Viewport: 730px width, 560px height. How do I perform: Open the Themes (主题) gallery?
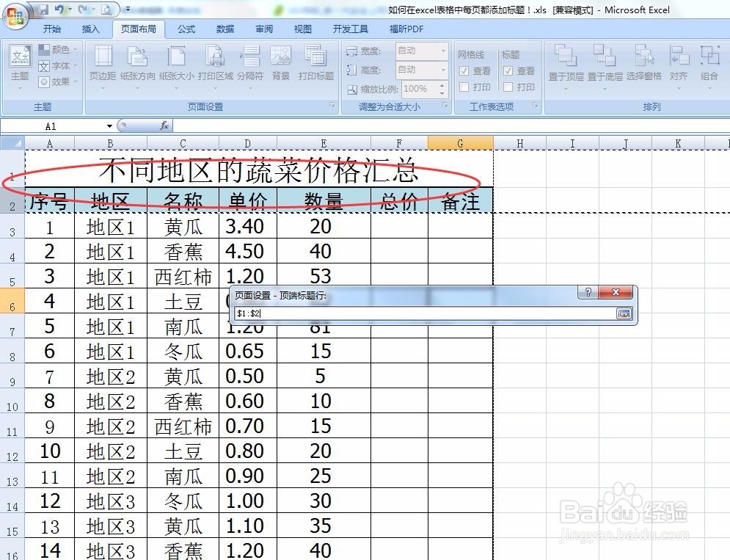point(20,67)
